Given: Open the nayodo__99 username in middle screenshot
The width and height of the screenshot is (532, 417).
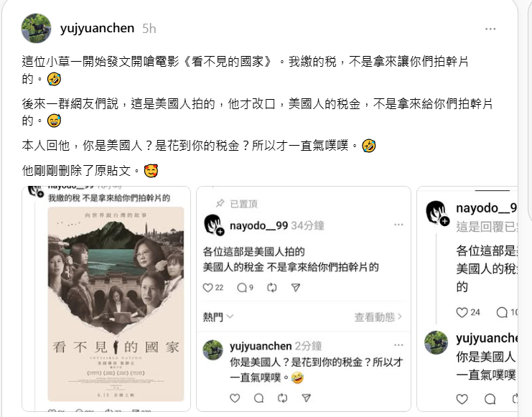Looking at the screenshot, I should coord(259,225).
